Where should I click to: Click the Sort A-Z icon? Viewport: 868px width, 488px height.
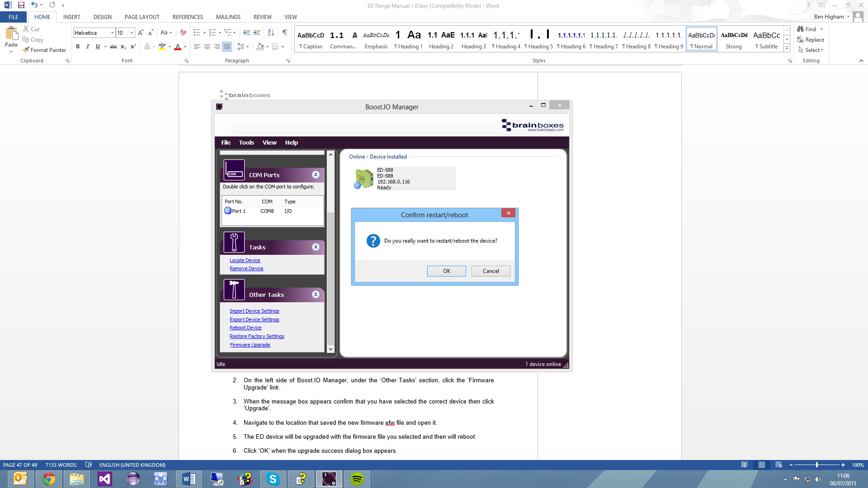(271, 33)
